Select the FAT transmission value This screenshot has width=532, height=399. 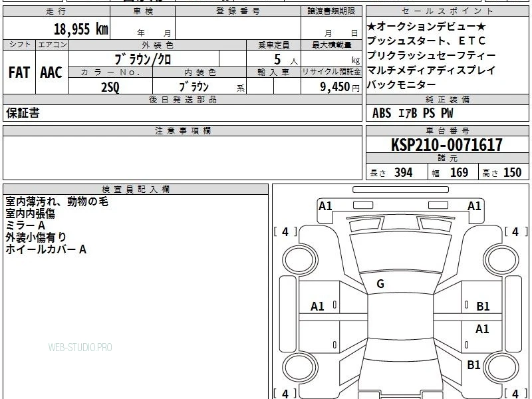[x=19, y=72]
